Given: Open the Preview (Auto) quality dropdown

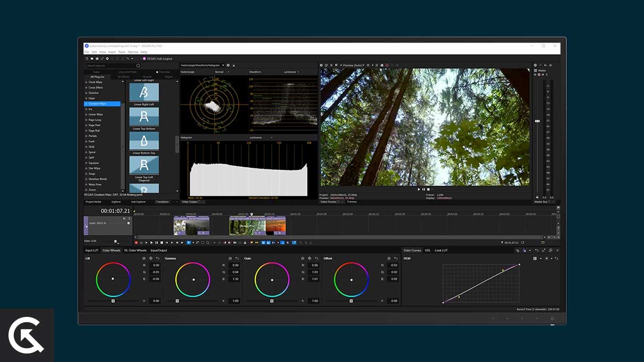Looking at the screenshot, I should tap(353, 65).
